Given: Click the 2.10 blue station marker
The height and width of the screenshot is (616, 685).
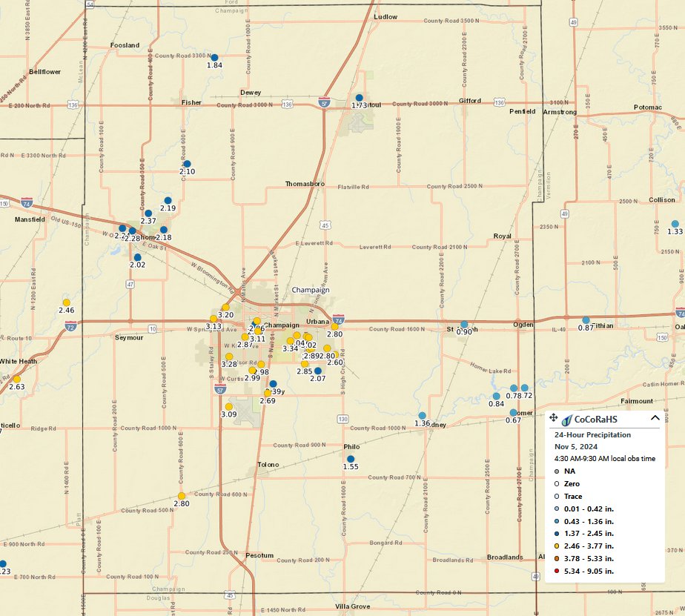Looking at the screenshot, I should click(187, 164).
